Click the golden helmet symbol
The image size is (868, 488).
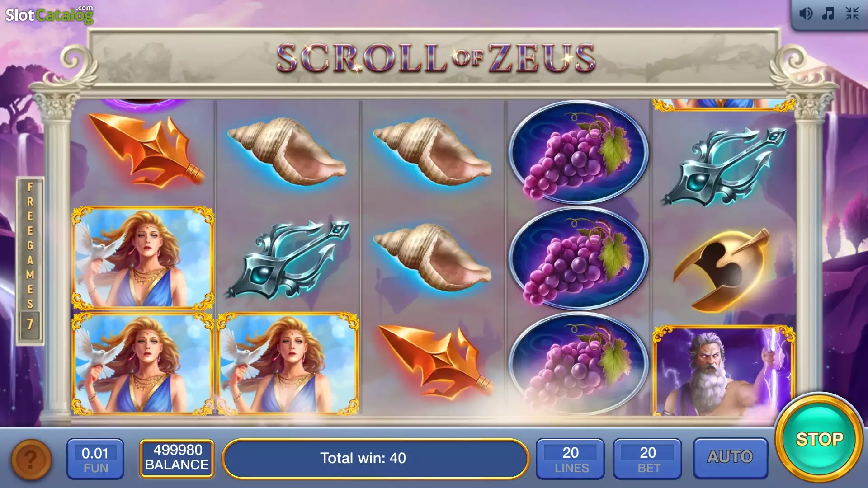722,270
